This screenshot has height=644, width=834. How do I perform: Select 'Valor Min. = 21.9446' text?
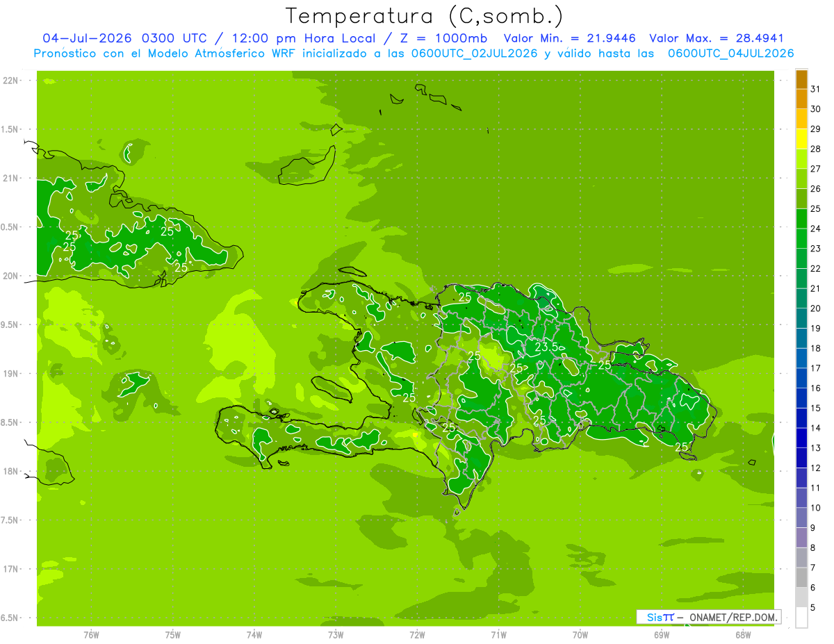coord(570,38)
